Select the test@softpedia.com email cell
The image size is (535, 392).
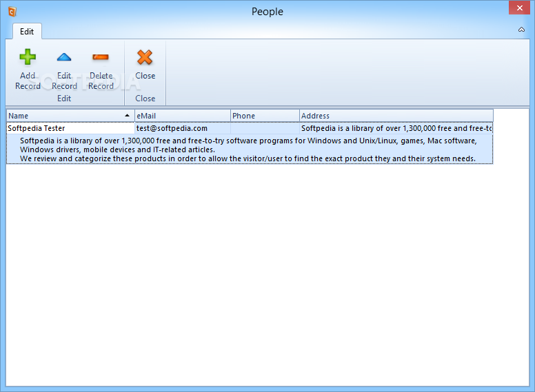click(x=183, y=128)
